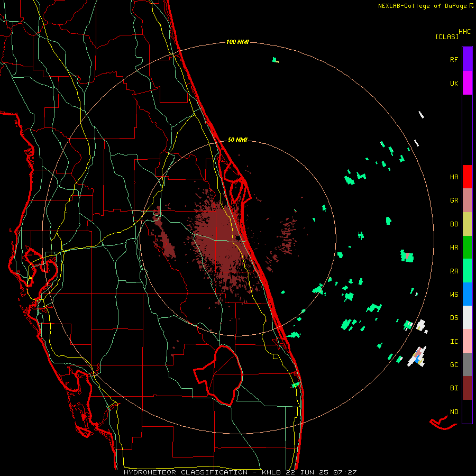This screenshot has height=476, width=476.
Task: Click the RF legend label
Action: coord(454,59)
